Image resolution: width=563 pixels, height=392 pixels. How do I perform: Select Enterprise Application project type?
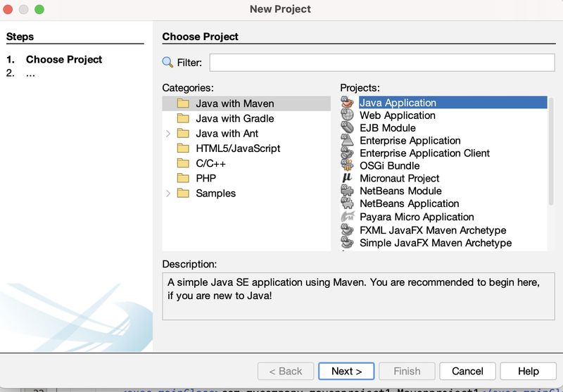(x=410, y=140)
